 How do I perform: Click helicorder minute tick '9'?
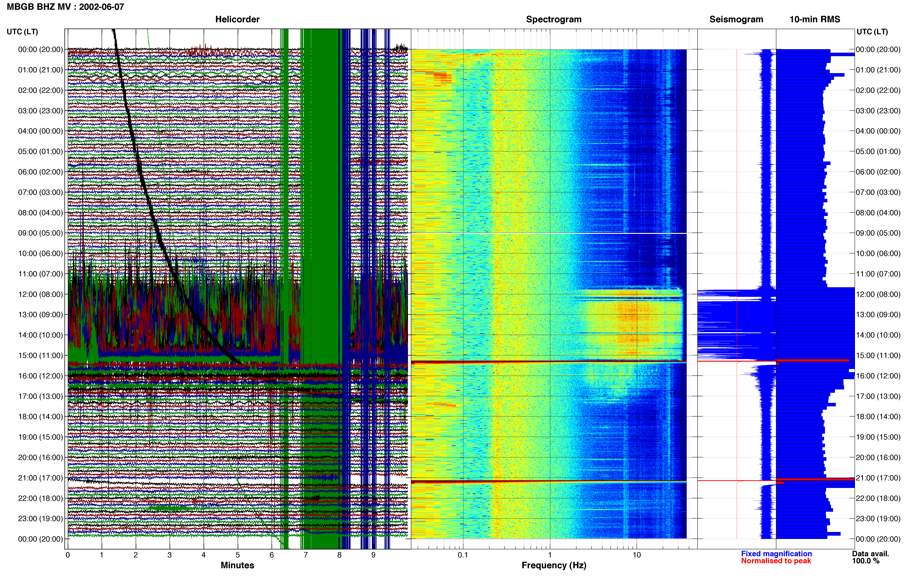(x=373, y=555)
